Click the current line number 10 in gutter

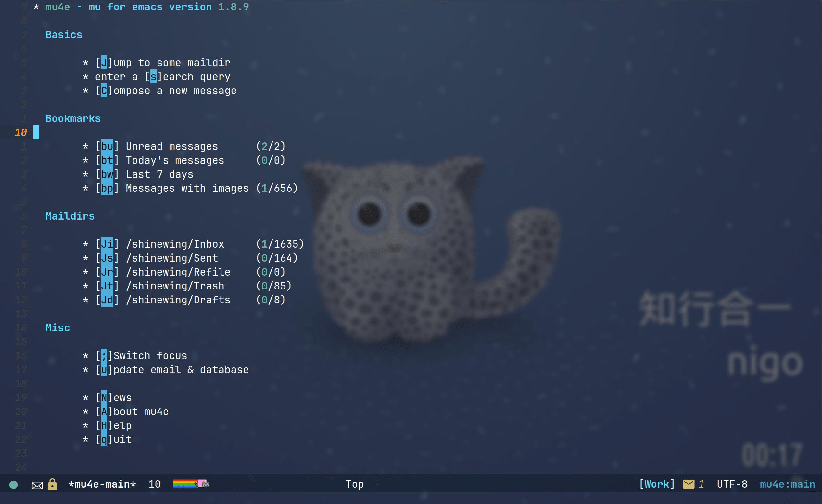(x=21, y=132)
